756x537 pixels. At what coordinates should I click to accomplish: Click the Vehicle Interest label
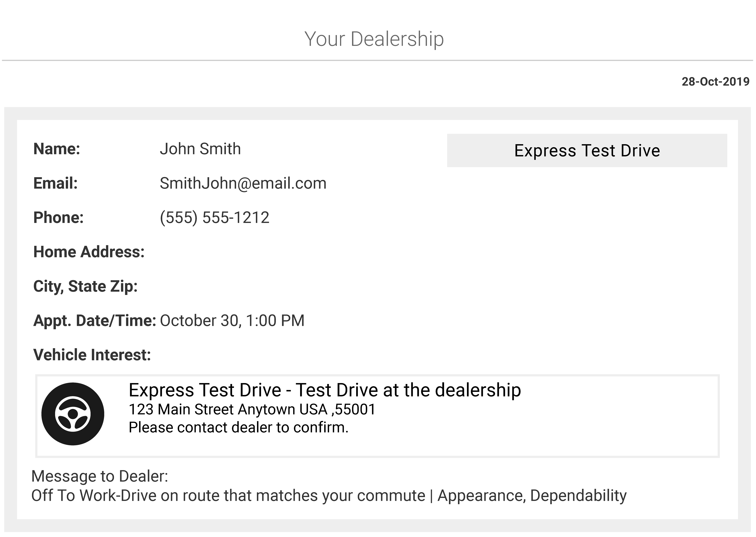[x=92, y=355]
